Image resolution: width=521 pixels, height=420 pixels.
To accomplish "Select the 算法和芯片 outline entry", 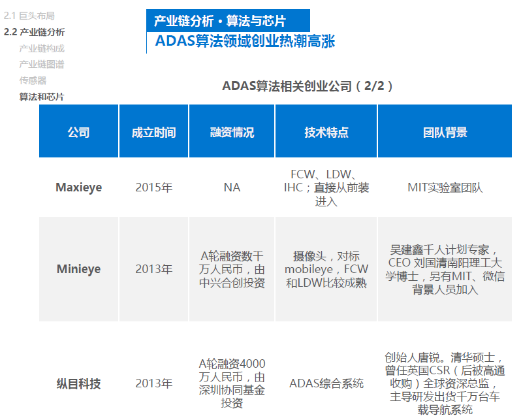I will (x=42, y=97).
